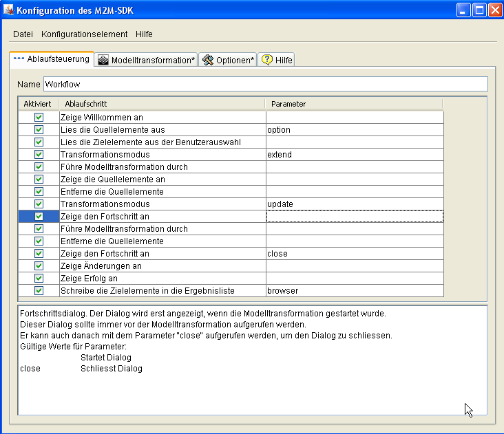This screenshot has width=504, height=434.
Task: Open the Konfigurationselement menu
Action: tap(84, 34)
